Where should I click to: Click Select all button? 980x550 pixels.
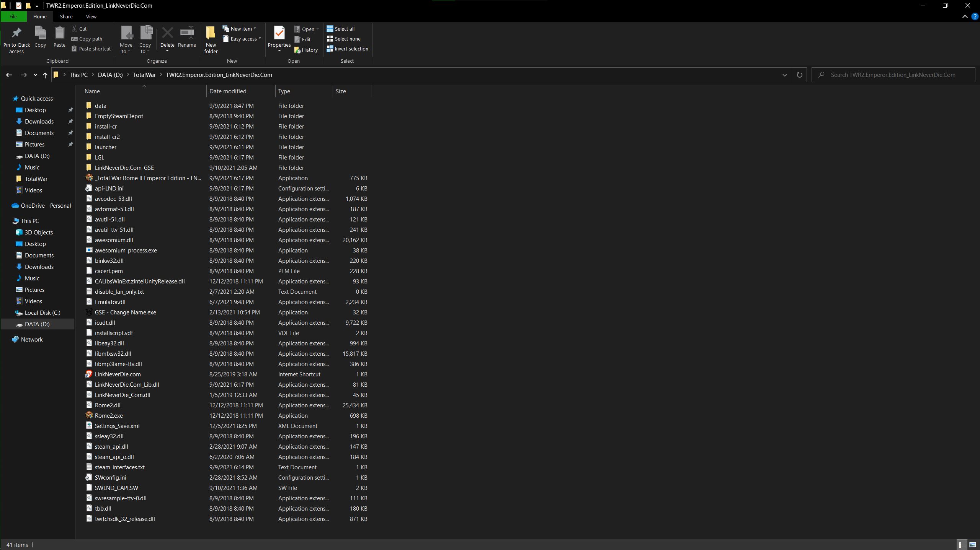click(x=341, y=29)
